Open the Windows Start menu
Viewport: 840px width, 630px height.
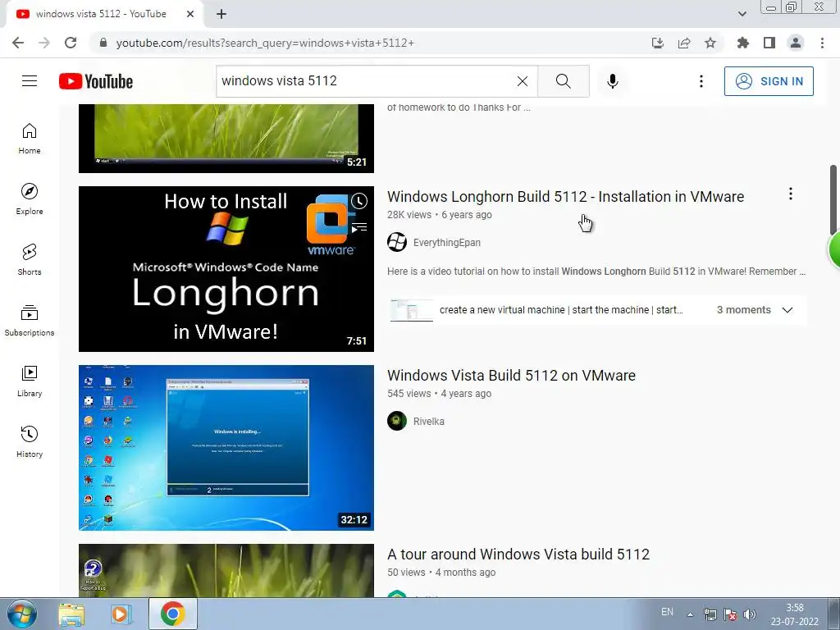22,614
